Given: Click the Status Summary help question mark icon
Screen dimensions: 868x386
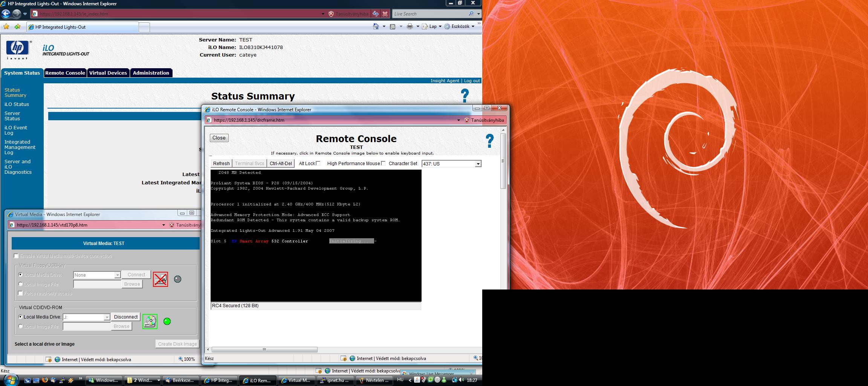Looking at the screenshot, I should tap(465, 96).
